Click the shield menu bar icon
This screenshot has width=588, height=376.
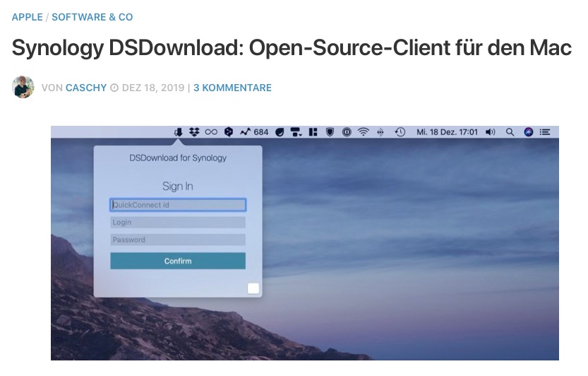tap(330, 132)
